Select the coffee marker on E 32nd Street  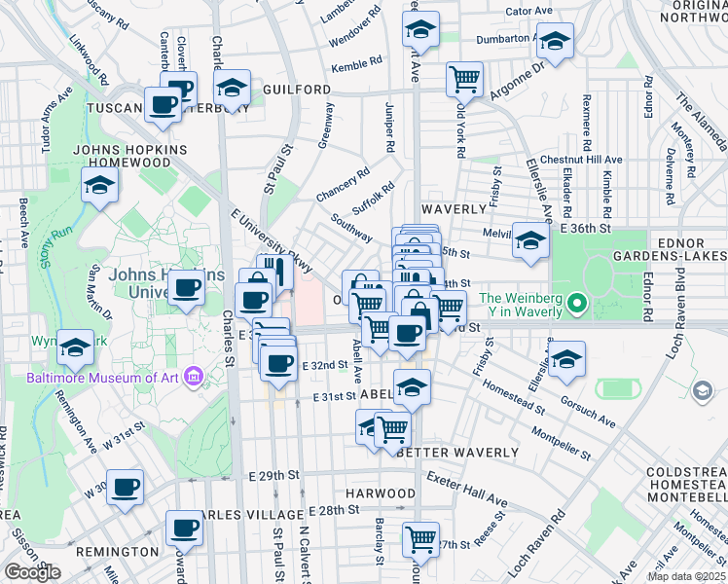[x=279, y=364]
